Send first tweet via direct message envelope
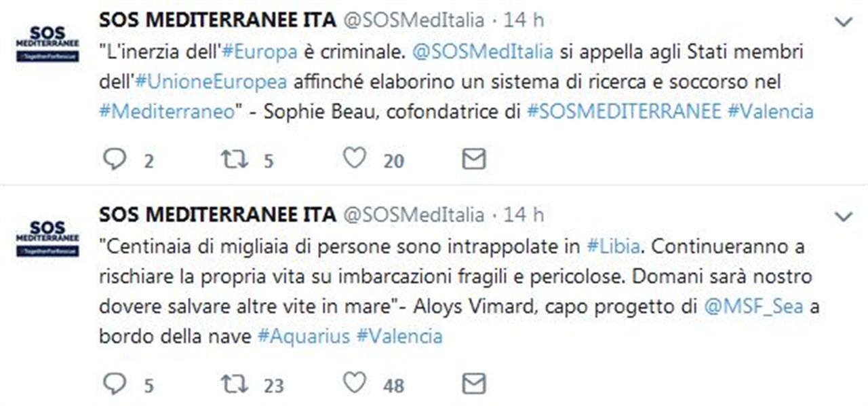 point(473,159)
